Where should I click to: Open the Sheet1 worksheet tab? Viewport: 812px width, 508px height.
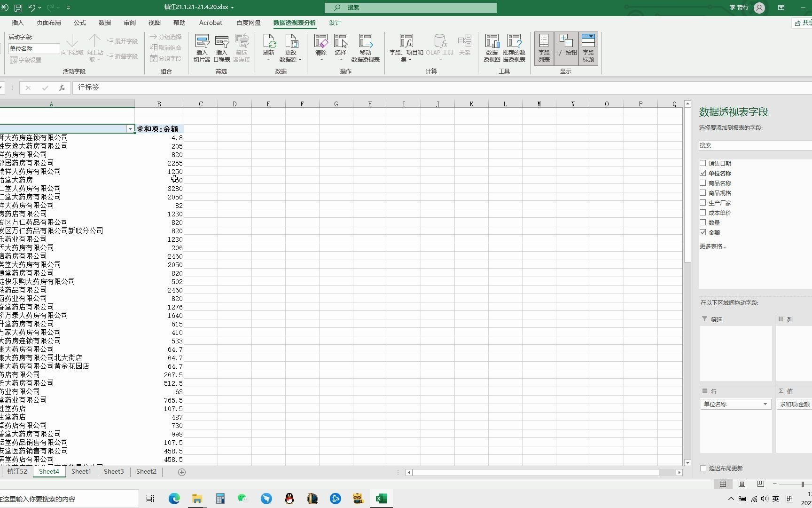click(x=81, y=471)
